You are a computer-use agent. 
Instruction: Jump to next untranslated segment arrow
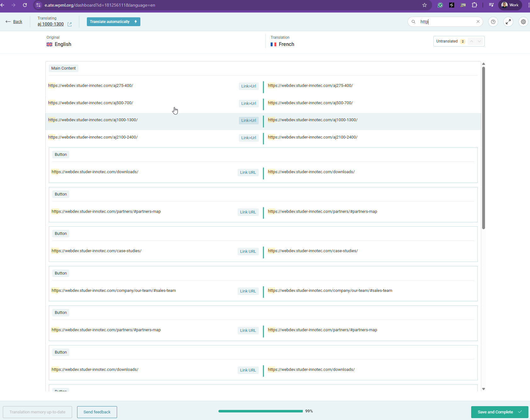(x=479, y=41)
